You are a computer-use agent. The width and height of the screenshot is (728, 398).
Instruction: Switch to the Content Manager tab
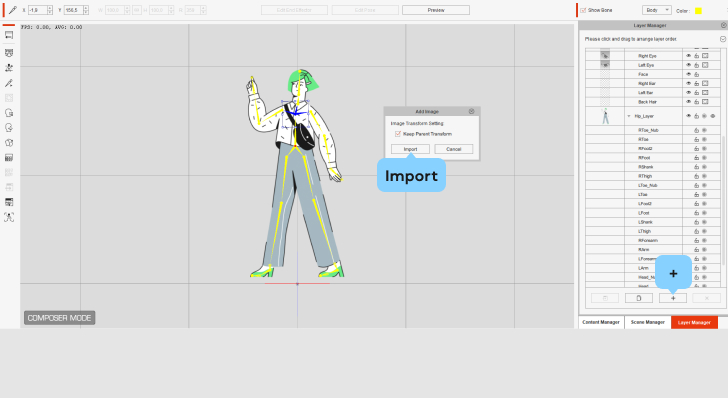[x=601, y=322]
